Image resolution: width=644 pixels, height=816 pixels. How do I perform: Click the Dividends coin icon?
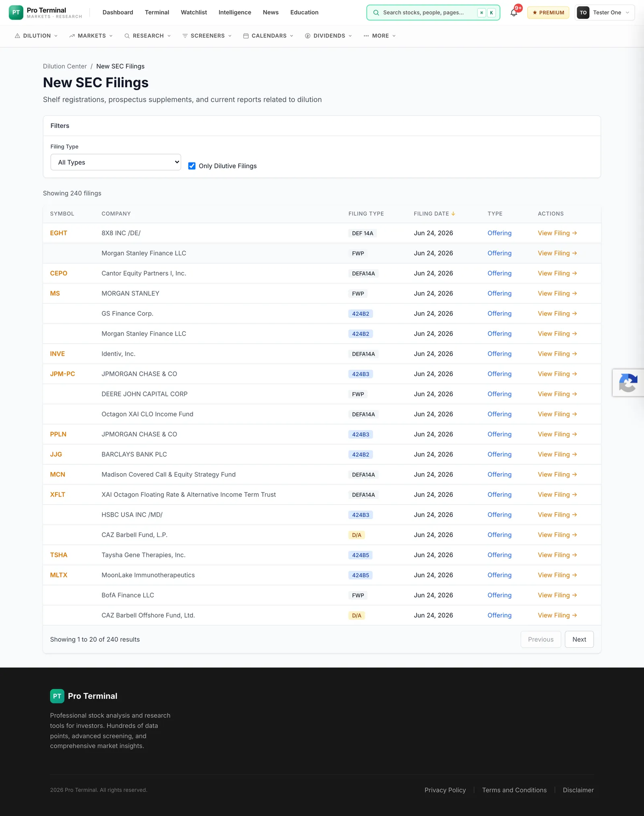pos(308,36)
